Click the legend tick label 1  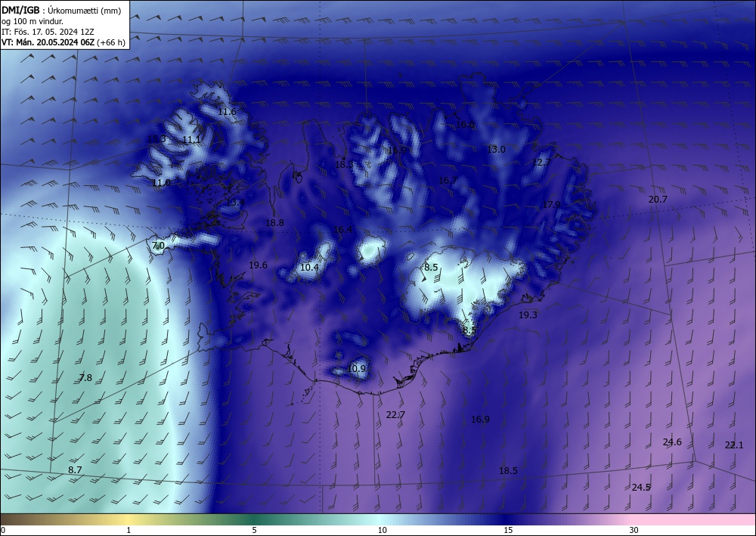point(129,530)
